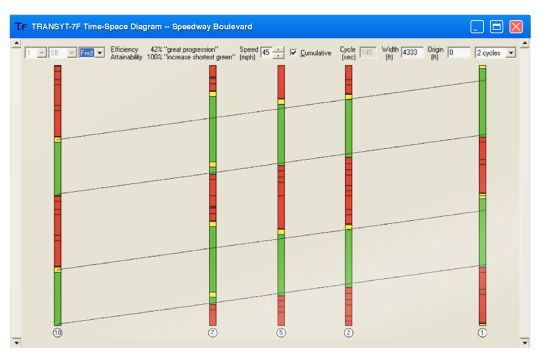541x360 pixels.
Task: Click the 100% "increase shortest green" text
Action: click(x=191, y=57)
